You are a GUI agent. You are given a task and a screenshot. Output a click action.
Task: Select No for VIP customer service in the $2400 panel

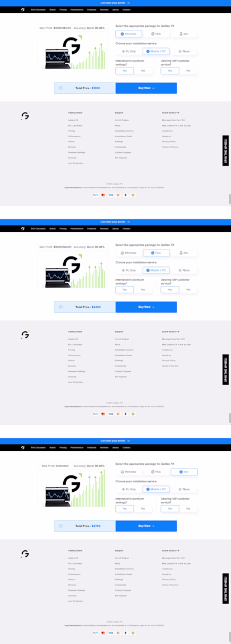188,290
